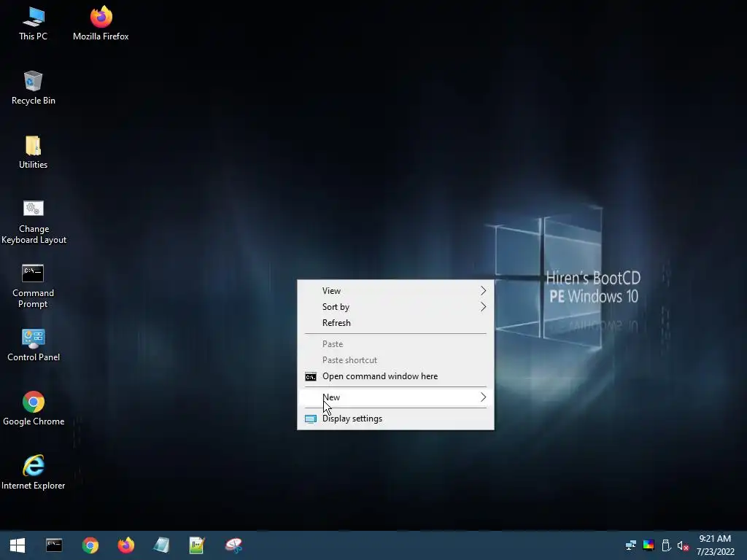Expand the arrow next to New

point(483,397)
